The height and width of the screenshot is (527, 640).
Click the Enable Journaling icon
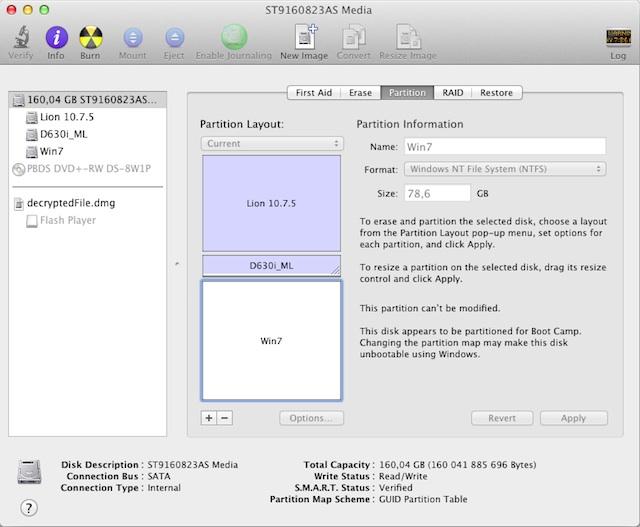click(x=234, y=37)
